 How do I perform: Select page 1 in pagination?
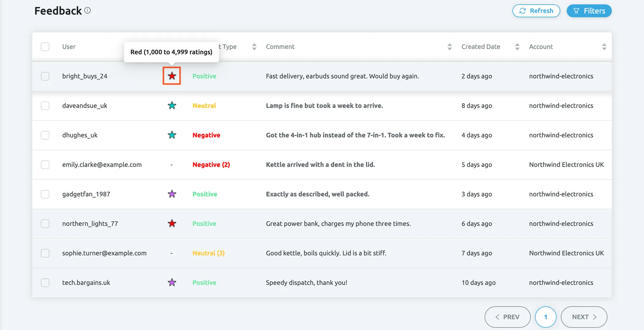point(546,317)
